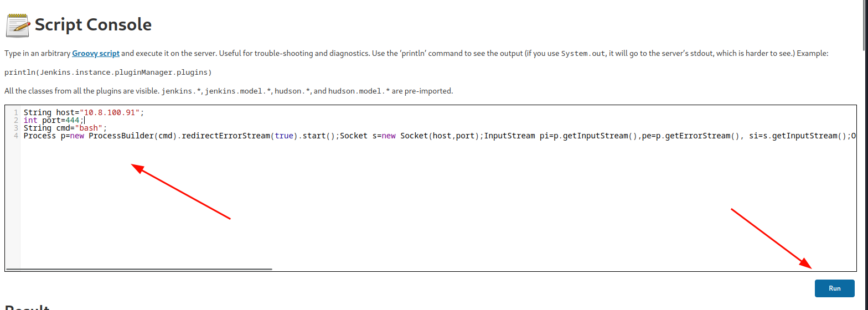Click the Script Console notepad icon
The image size is (868, 310).
[18, 24]
